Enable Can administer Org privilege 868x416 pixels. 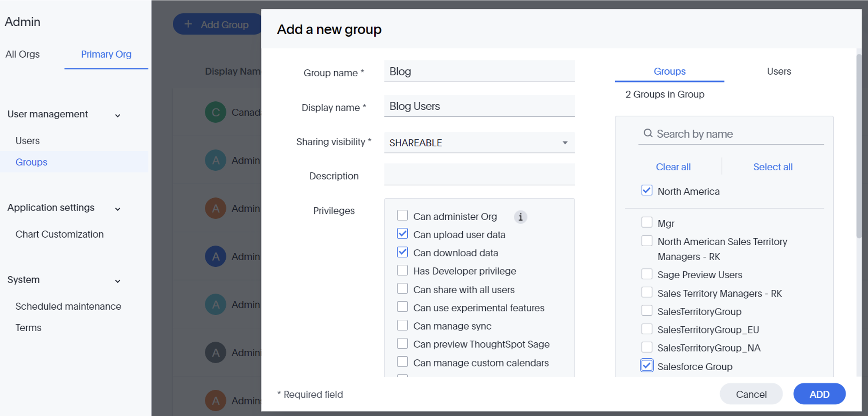pos(402,215)
